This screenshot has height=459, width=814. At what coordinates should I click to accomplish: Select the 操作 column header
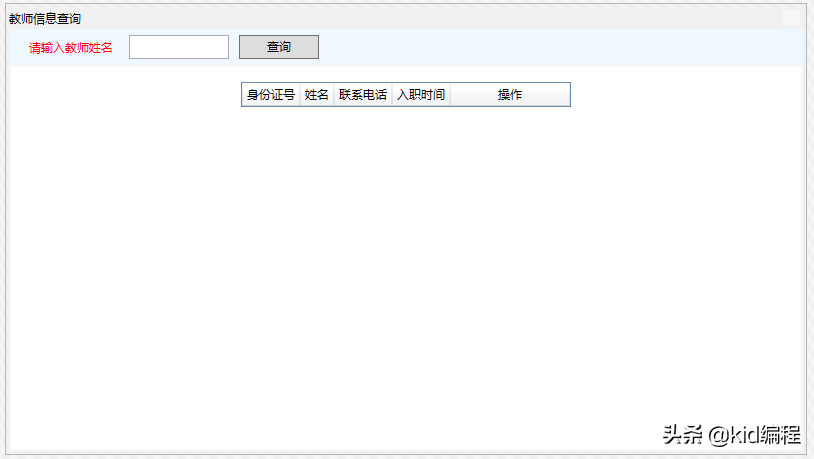tap(510, 94)
